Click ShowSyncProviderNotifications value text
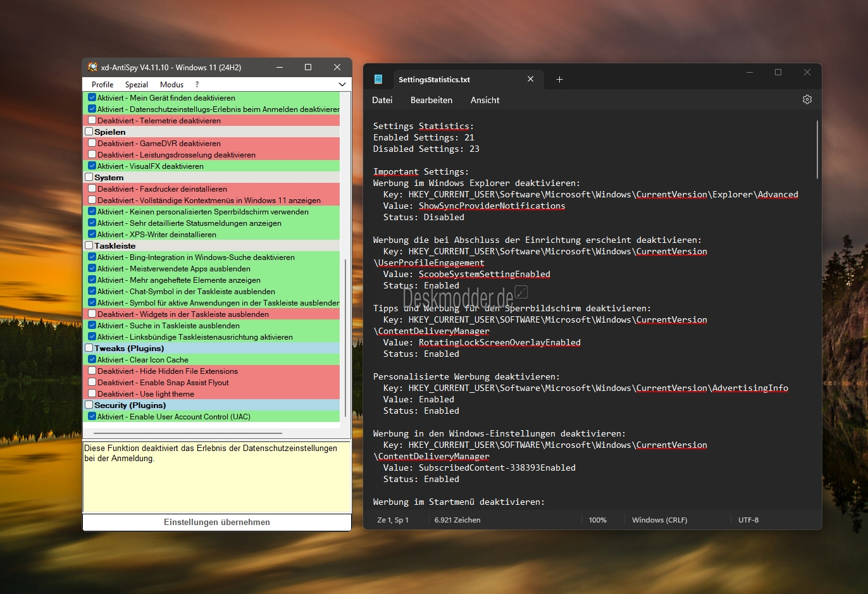Screen dimensions: 868x594 coord(492,206)
